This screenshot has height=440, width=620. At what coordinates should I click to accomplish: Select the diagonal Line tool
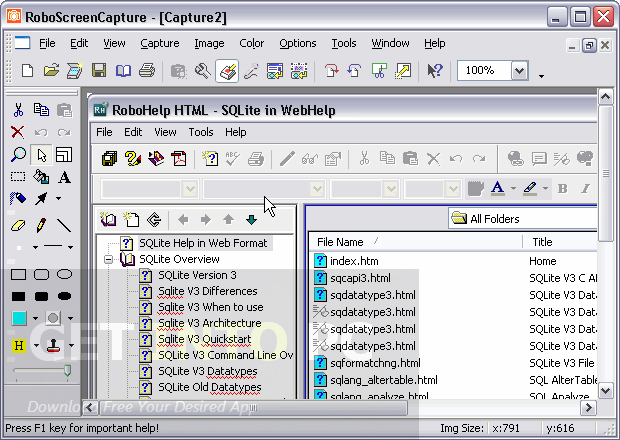coord(64,225)
